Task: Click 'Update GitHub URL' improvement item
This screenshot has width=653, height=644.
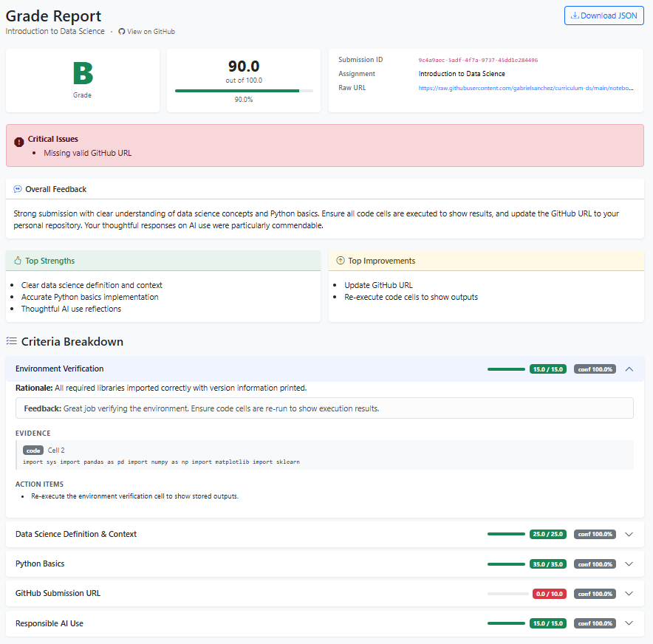Action: click(x=378, y=285)
